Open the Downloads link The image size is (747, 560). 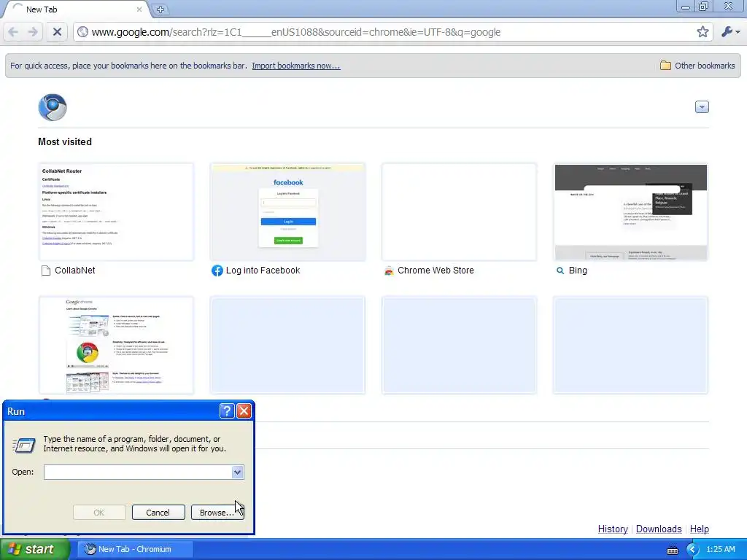[x=659, y=529]
